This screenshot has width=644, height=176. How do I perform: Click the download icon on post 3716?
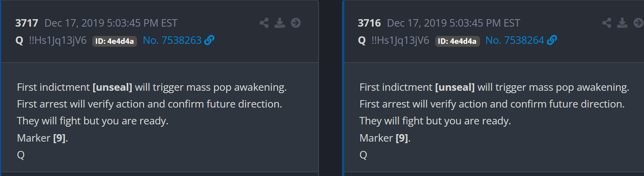(622, 23)
